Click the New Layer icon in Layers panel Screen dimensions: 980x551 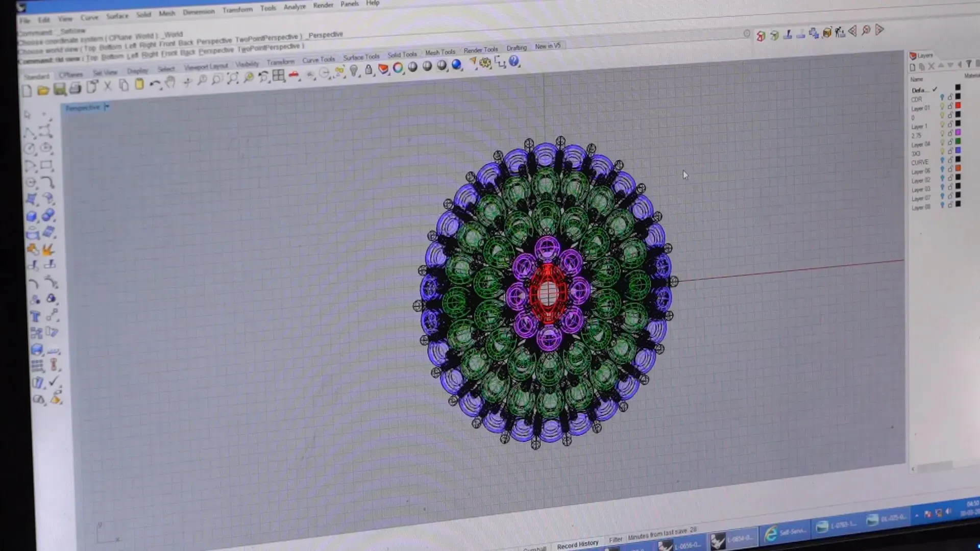[x=913, y=67]
